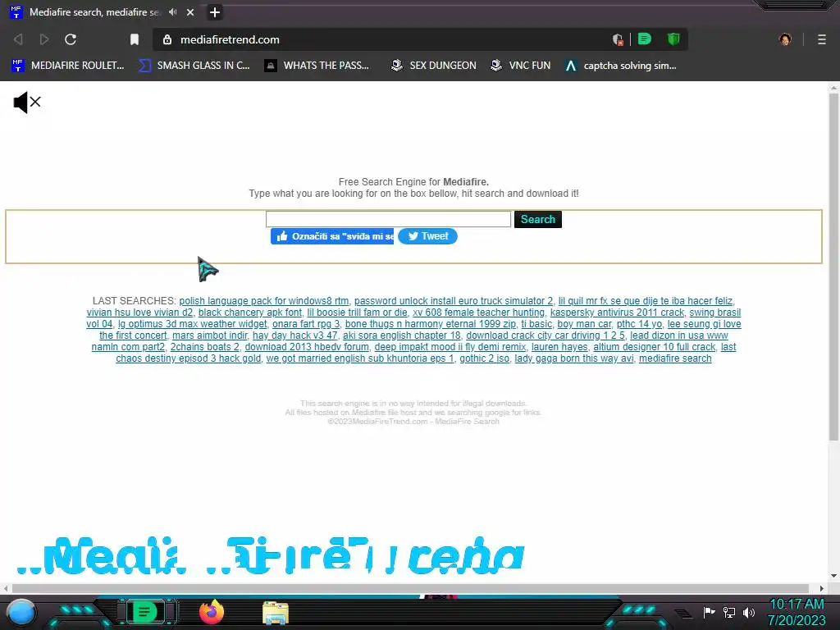Open the network icon in system tray
The width and height of the screenshot is (840, 630).
pos(729,612)
